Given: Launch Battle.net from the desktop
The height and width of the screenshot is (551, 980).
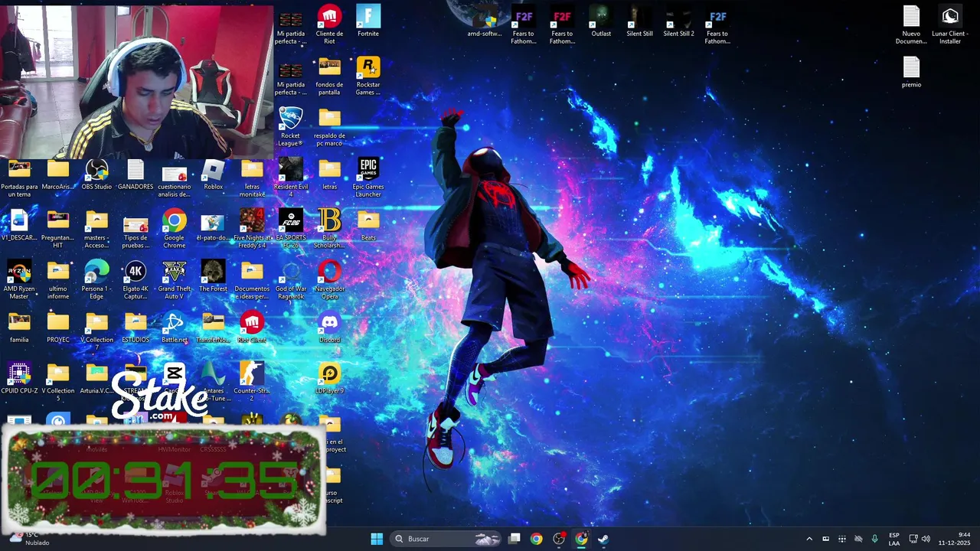Looking at the screenshot, I should click(x=174, y=328).
